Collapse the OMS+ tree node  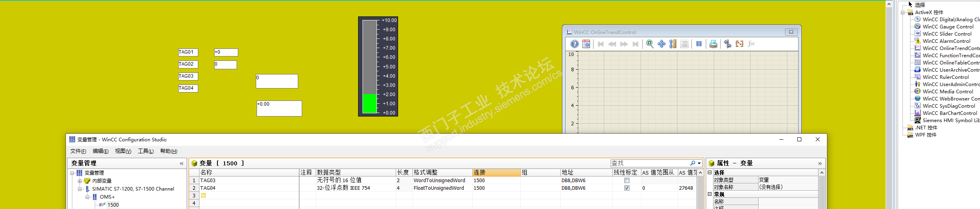(87, 197)
